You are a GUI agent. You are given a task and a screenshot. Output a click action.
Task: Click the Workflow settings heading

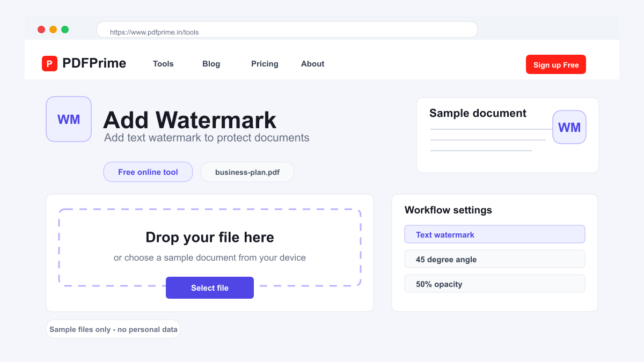448,210
